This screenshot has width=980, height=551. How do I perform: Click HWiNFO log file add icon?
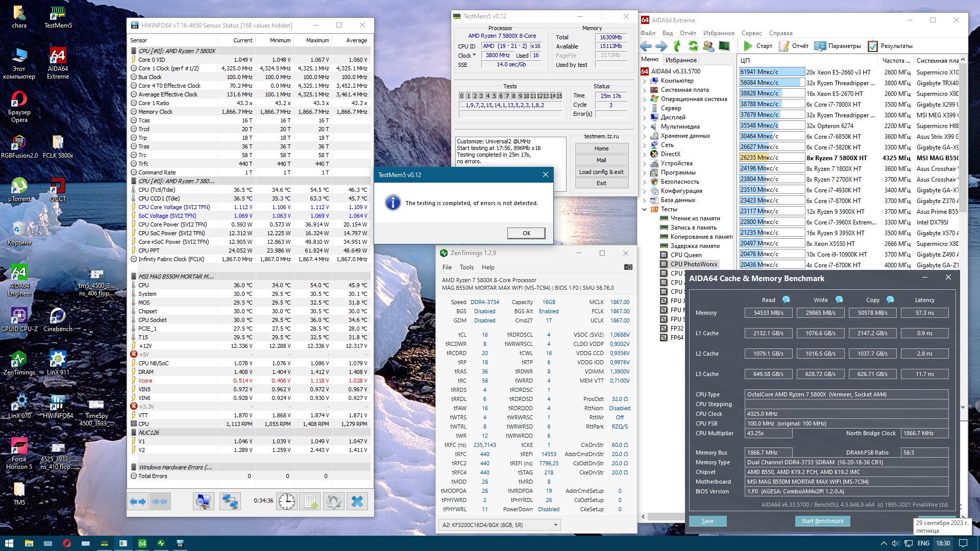click(x=310, y=502)
